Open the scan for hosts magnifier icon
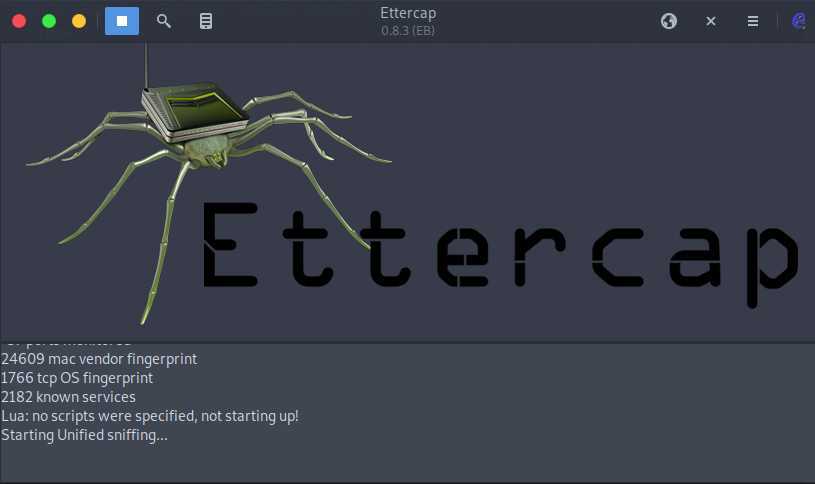Screen dimensions: 815x484 (x=164, y=21)
